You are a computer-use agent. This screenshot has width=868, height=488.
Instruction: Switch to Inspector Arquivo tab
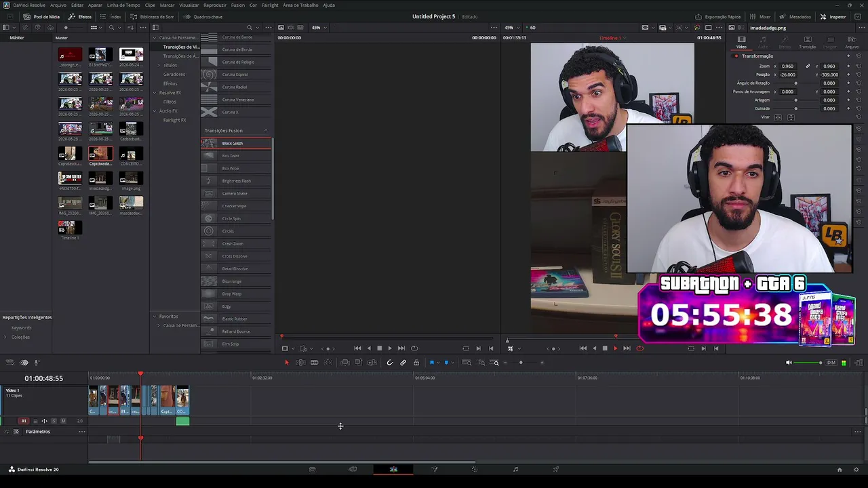point(852,43)
